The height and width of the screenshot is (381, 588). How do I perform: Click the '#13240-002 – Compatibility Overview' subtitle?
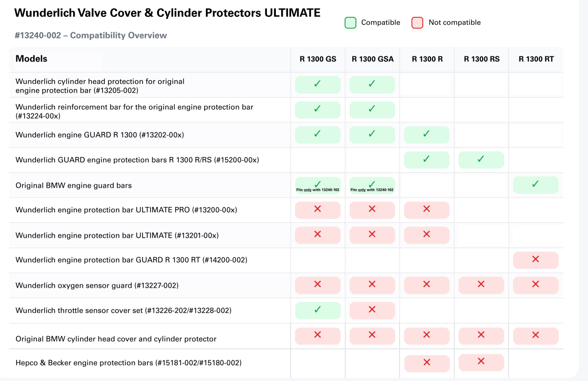[91, 35]
